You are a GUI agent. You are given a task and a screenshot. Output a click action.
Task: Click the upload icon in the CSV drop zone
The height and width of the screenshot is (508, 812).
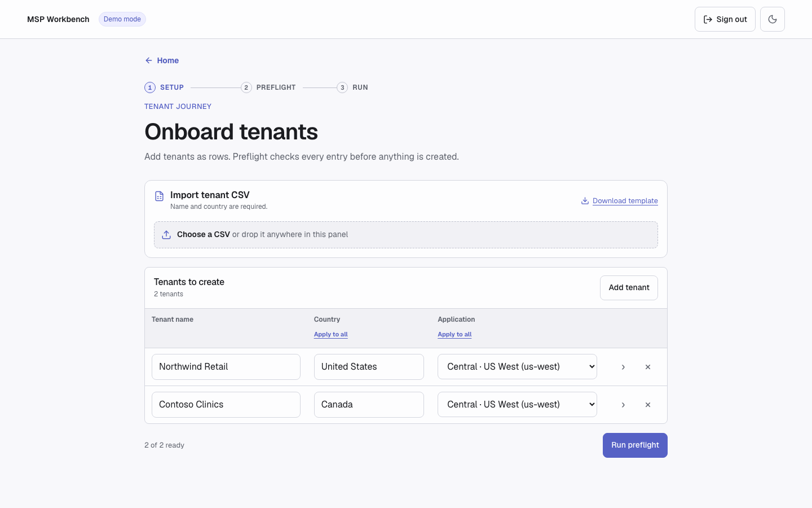166,235
